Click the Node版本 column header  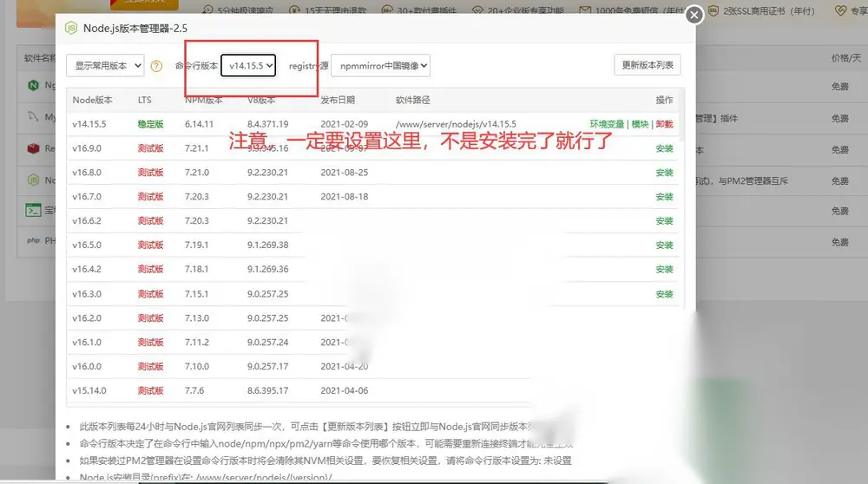92,100
